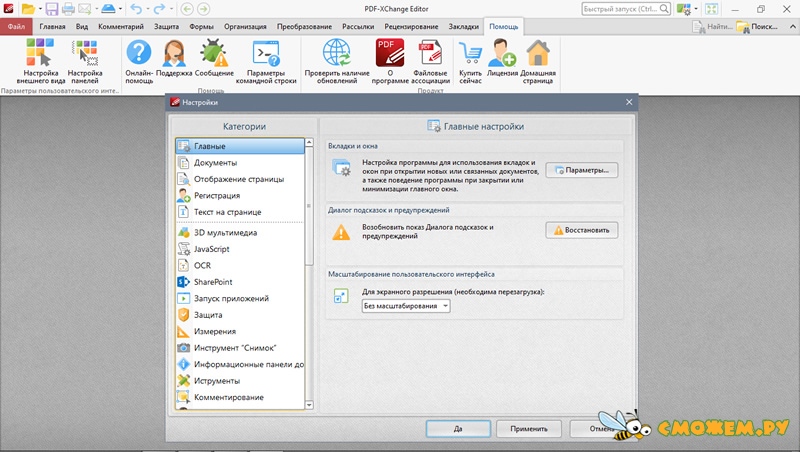
Task: Select the Измерения category
Action: [x=240, y=331]
